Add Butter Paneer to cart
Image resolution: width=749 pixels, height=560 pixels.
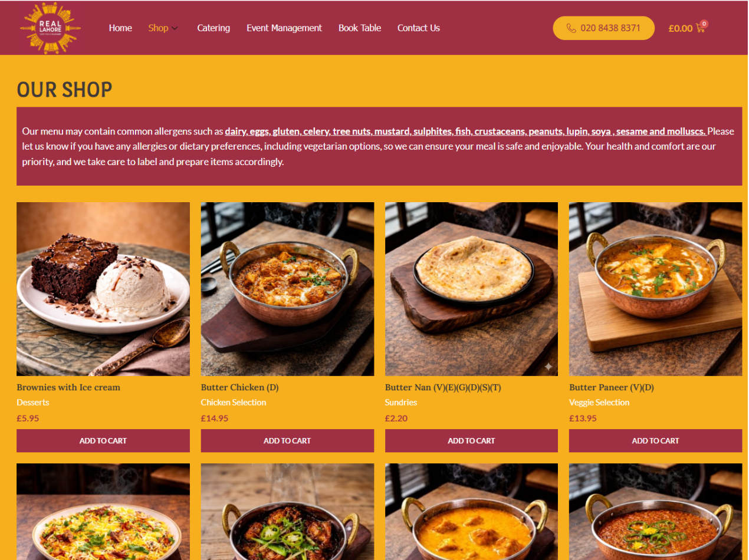(x=655, y=440)
